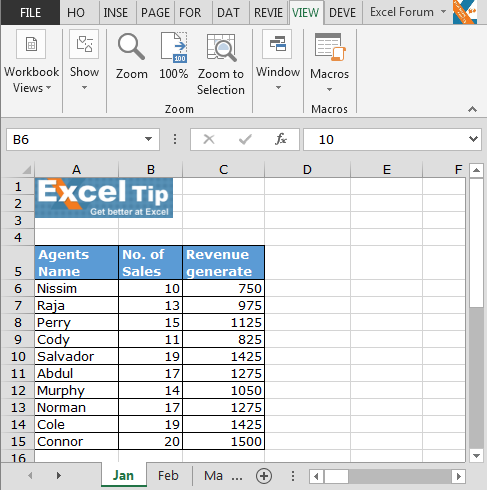Switch to the Mar sheet tab

coord(213,476)
